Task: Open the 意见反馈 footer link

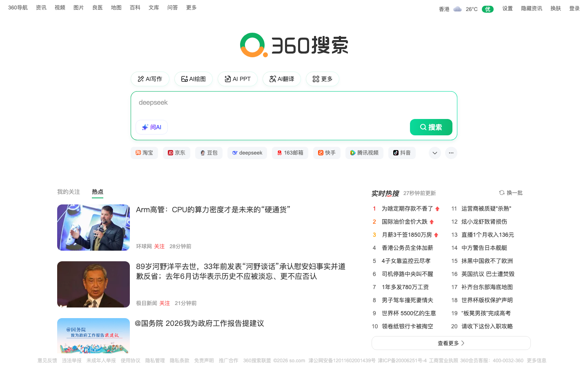Action: (x=47, y=361)
